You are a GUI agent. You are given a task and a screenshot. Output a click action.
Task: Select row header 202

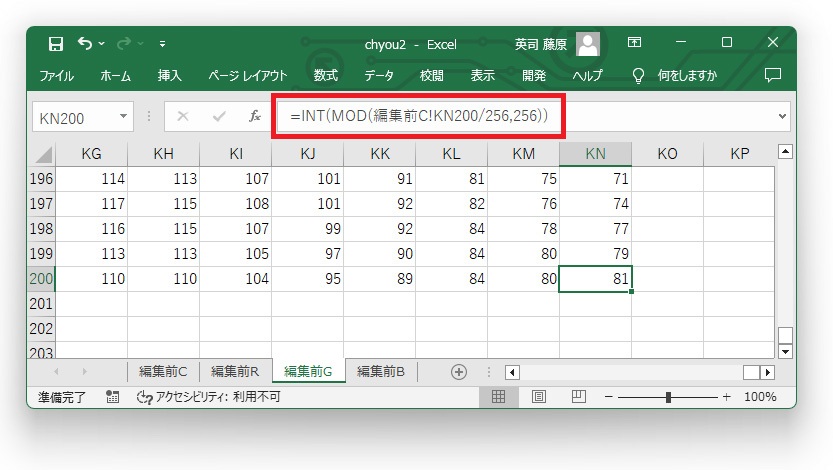pos(41,329)
